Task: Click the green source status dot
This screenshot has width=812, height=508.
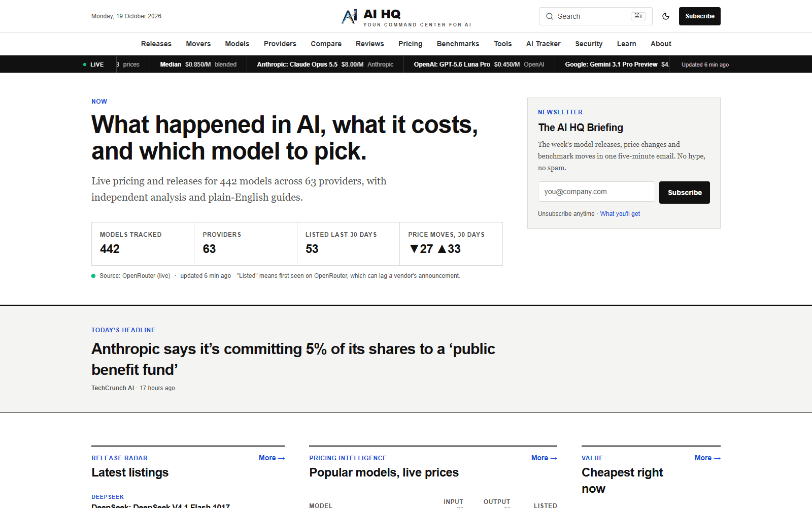Action: coord(93,276)
